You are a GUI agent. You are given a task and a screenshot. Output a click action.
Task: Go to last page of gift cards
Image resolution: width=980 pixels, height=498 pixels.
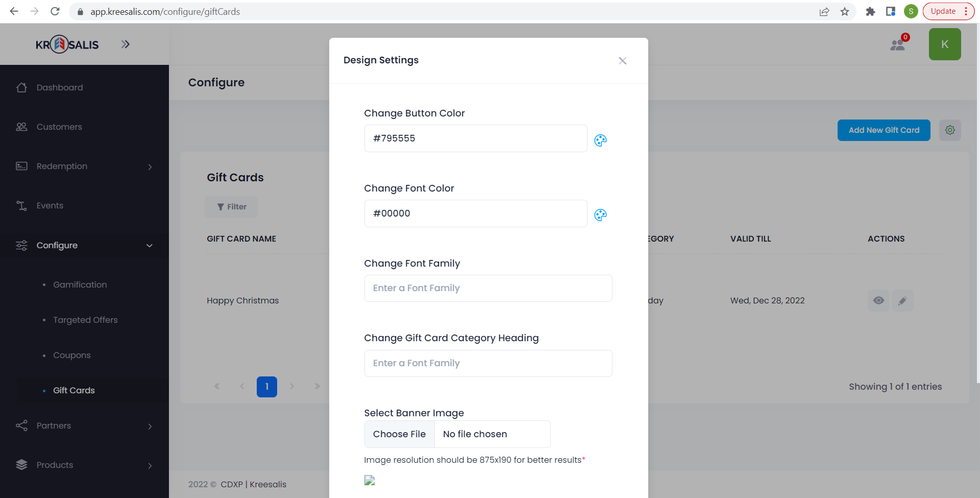(x=317, y=386)
